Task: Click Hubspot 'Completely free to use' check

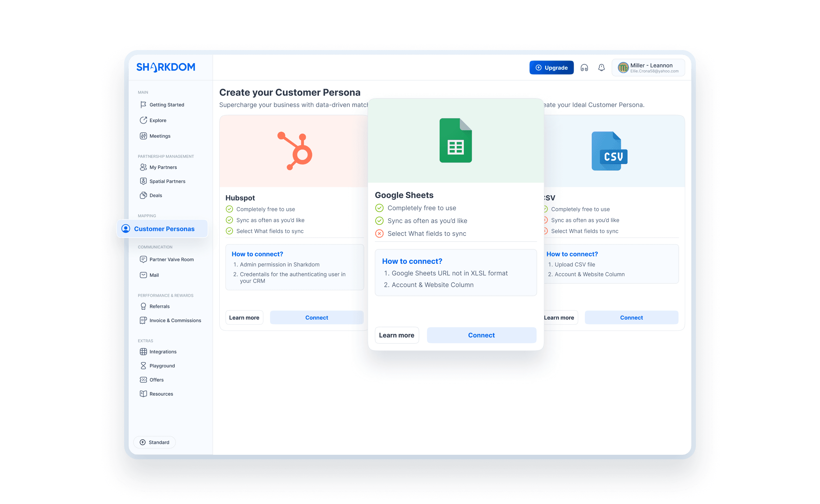Action: coord(229,209)
